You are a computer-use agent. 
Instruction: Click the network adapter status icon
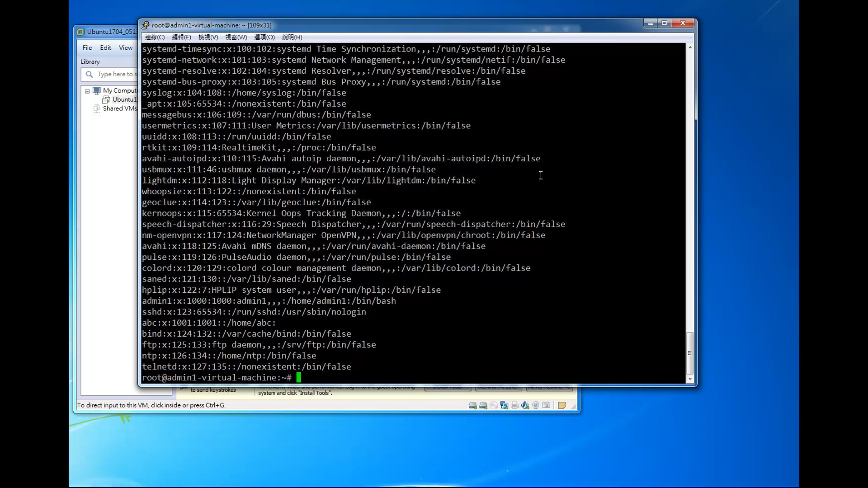click(504, 405)
